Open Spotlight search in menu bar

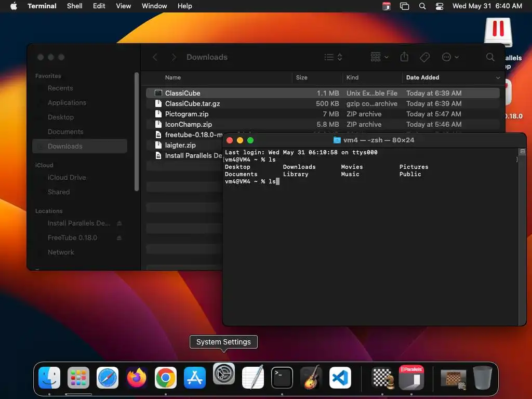click(422, 6)
